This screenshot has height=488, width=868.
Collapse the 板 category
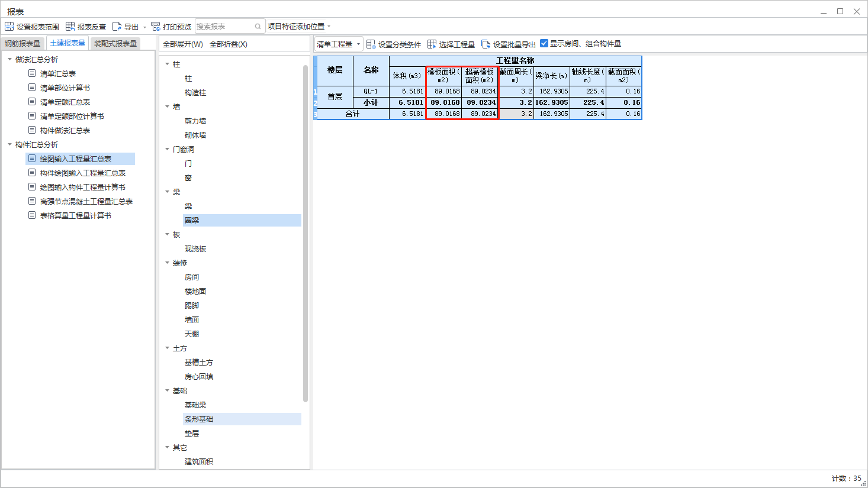click(167, 234)
